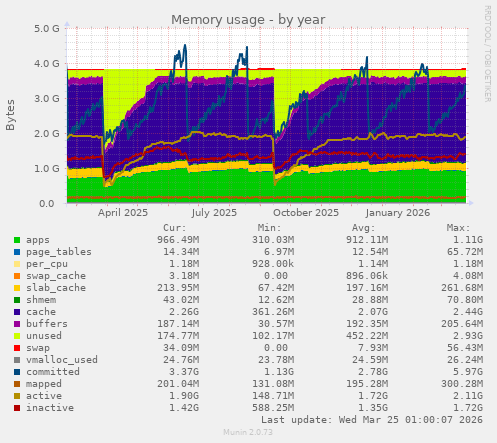Click the 'page_tables' legend label

point(59,252)
